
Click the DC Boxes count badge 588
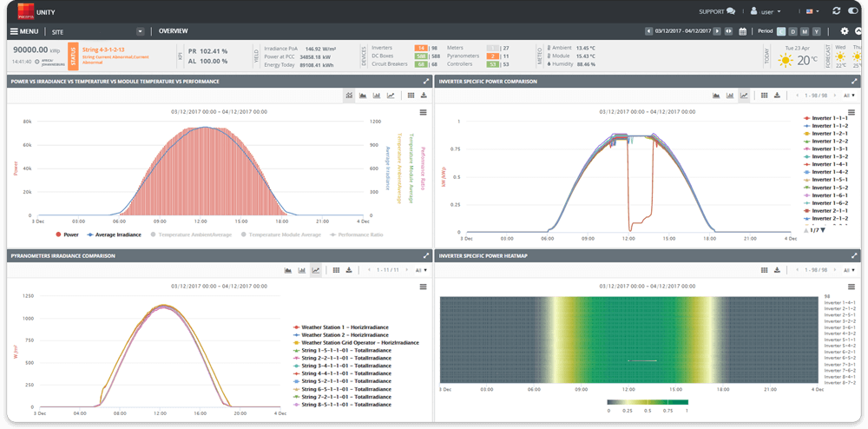tap(421, 56)
